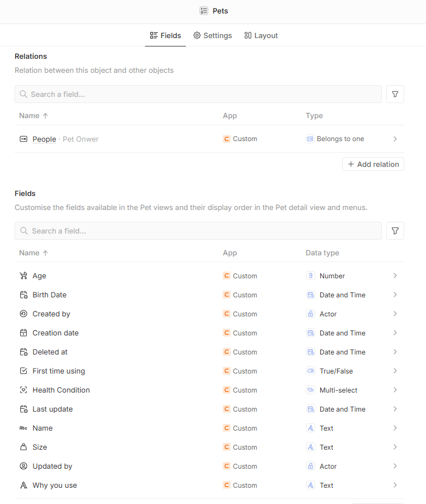The height and width of the screenshot is (504, 426).
Task: Open the Size row chevron
Action: (x=395, y=447)
